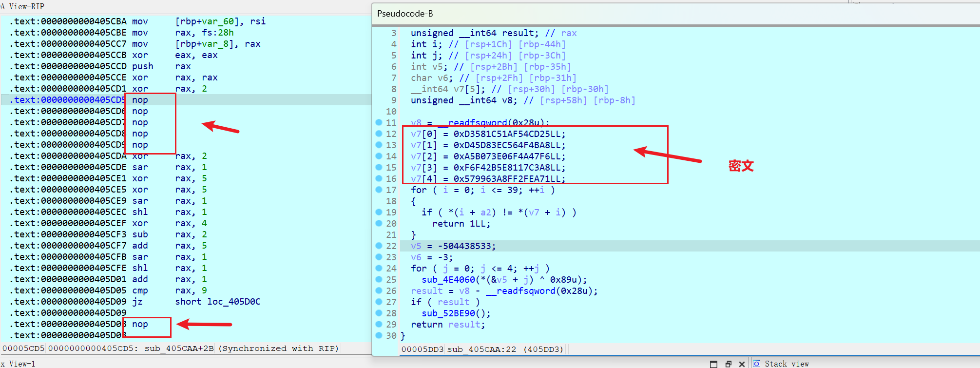Toggle breakpoint dot on pseudocode line 17
Screen dimensions: 980x368
point(379,190)
